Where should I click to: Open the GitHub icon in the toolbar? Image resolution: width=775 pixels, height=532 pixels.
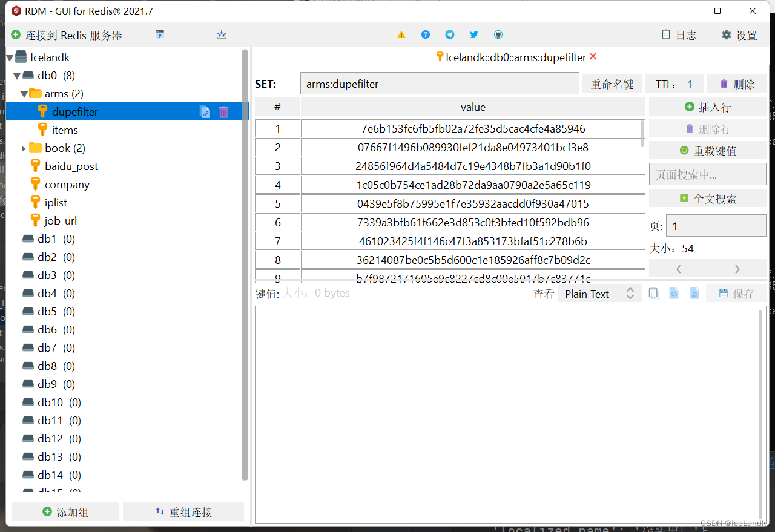click(498, 35)
